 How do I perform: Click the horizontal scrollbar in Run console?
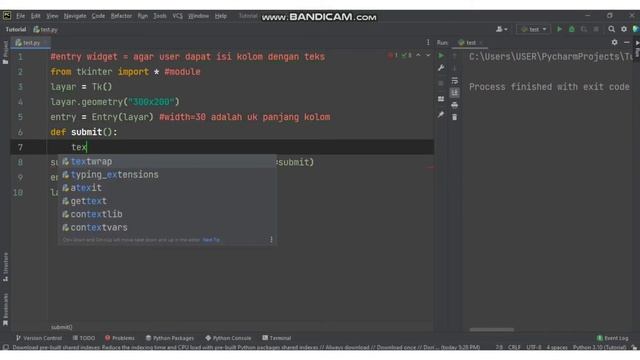[x=491, y=329]
